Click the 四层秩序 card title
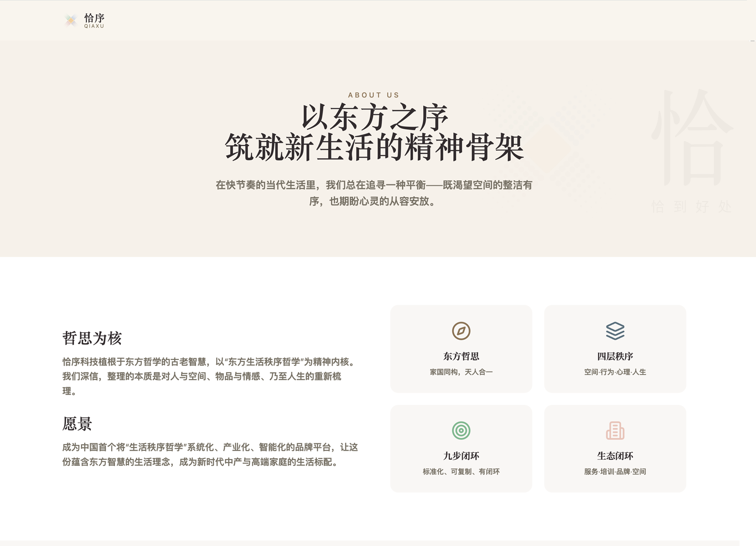 coord(615,356)
